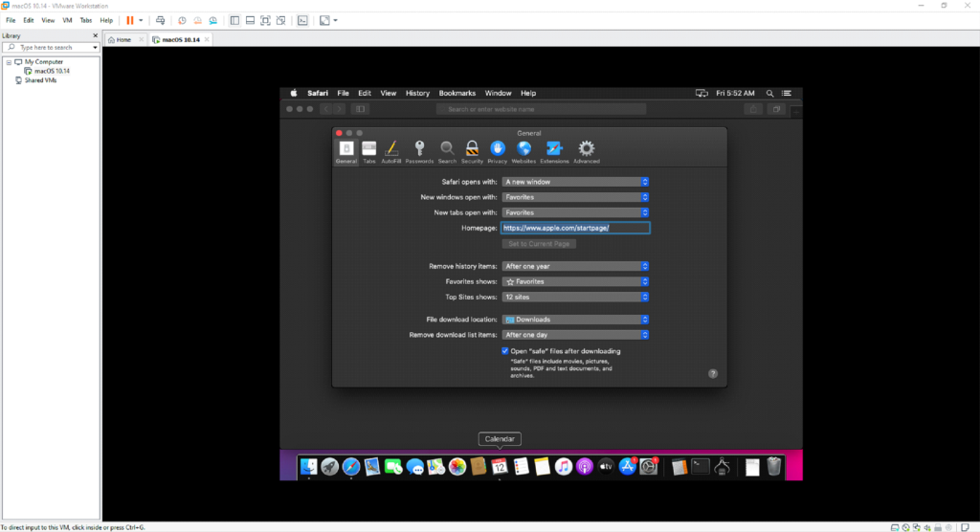
Task: Open Calendar from the dock
Action: [x=500, y=466]
